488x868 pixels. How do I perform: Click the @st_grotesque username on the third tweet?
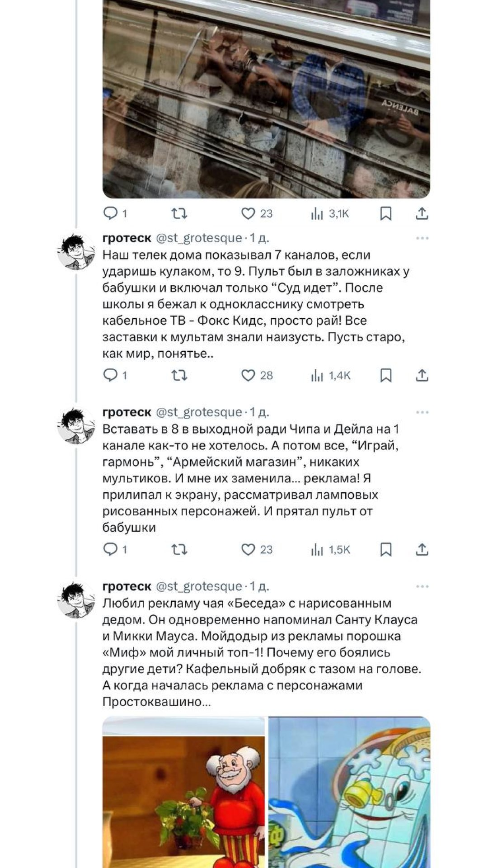[199, 585]
